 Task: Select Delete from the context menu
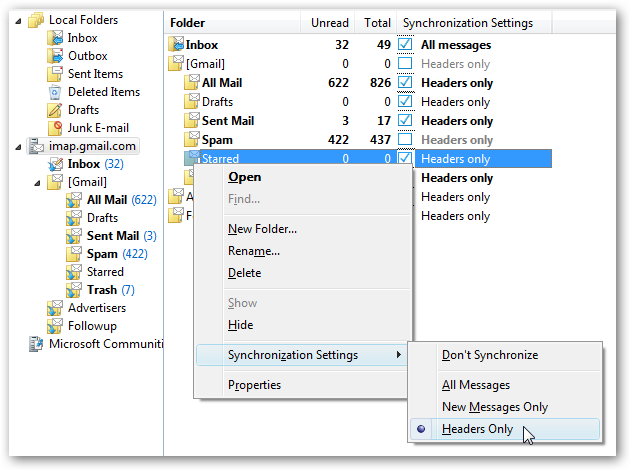point(244,273)
